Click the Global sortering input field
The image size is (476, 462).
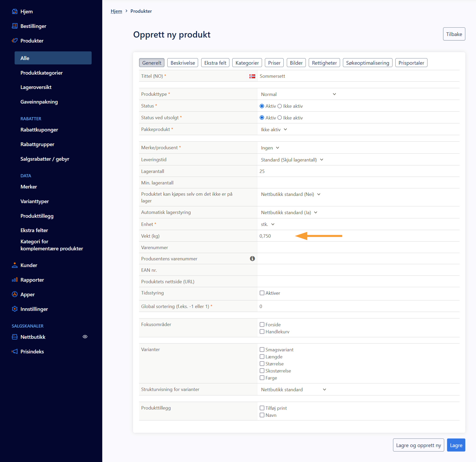[358, 306]
